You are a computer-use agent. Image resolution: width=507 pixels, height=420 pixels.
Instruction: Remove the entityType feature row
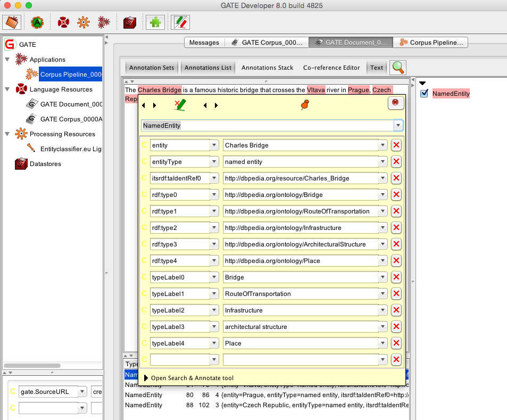point(396,161)
